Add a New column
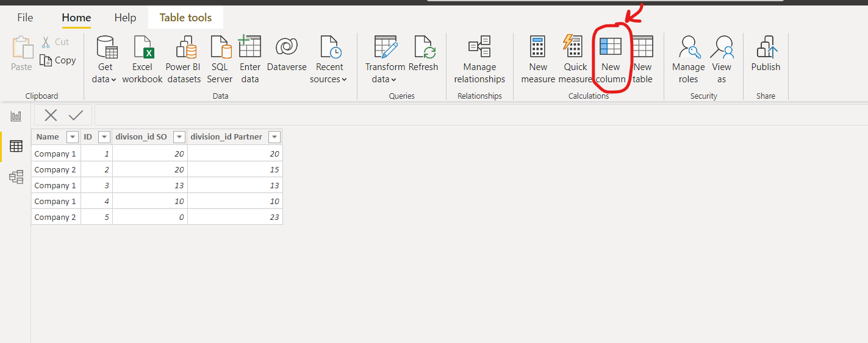The height and width of the screenshot is (343, 868). point(611,59)
